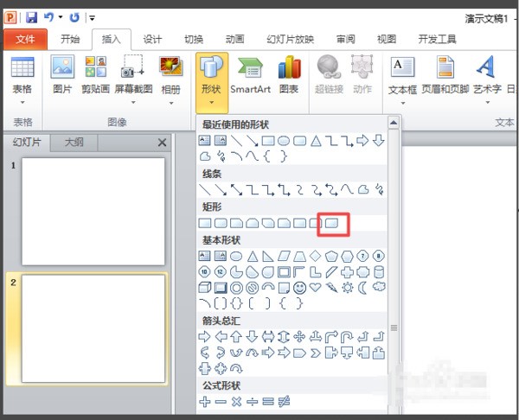
Task: Choose the donut ring shape
Action: pos(236,288)
